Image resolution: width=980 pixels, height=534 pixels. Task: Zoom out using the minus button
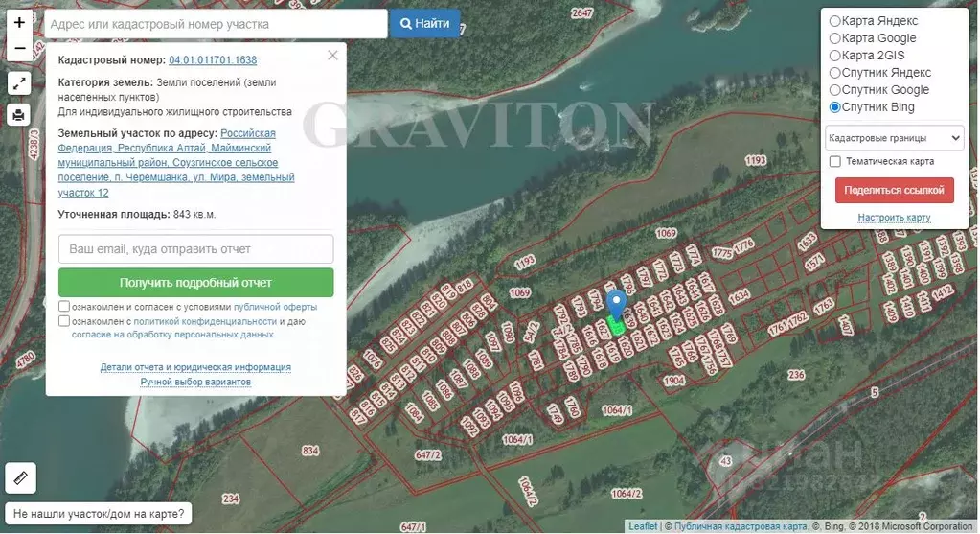(19, 47)
